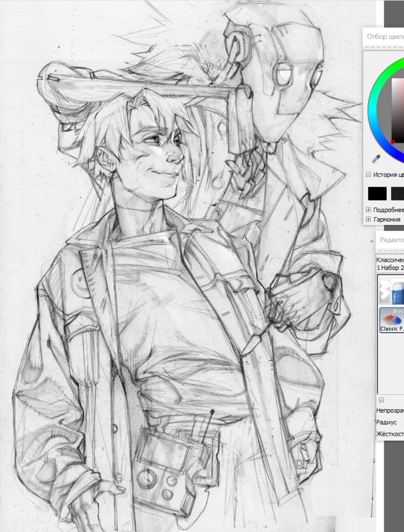Click the 1 Набор 2 brush set label
Image resolution: width=404 pixels, height=532 pixels.
click(390, 268)
